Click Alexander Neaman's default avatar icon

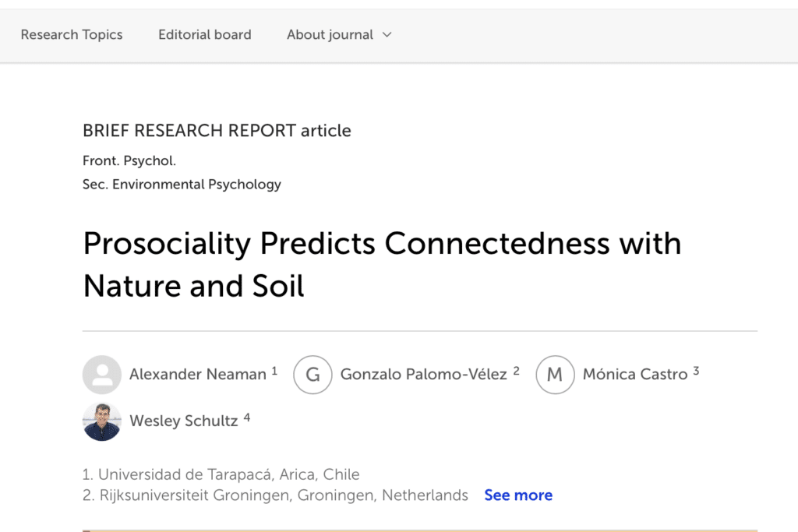(102, 375)
